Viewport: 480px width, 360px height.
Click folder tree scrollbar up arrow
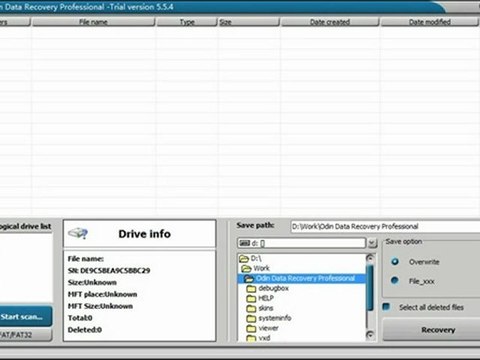[x=370, y=258]
